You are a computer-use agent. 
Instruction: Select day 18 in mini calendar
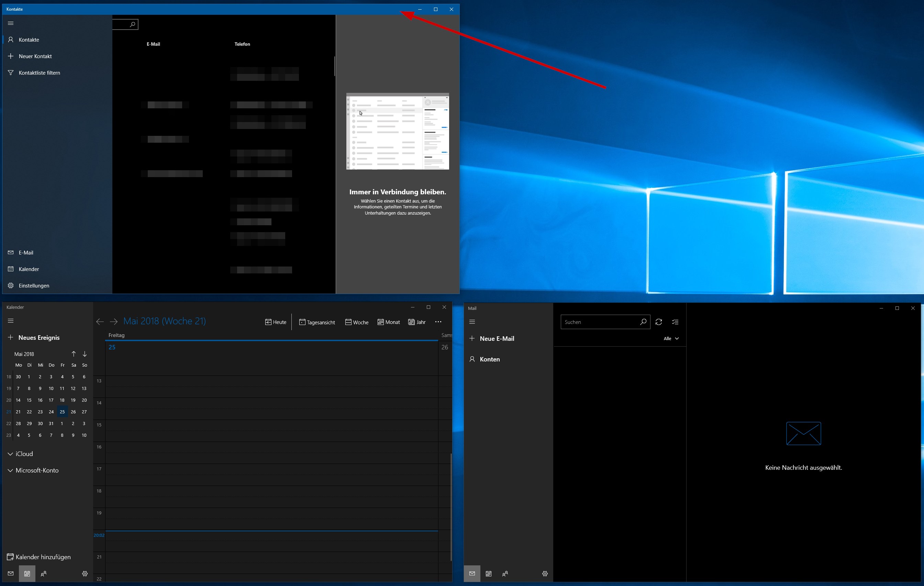pos(62,400)
